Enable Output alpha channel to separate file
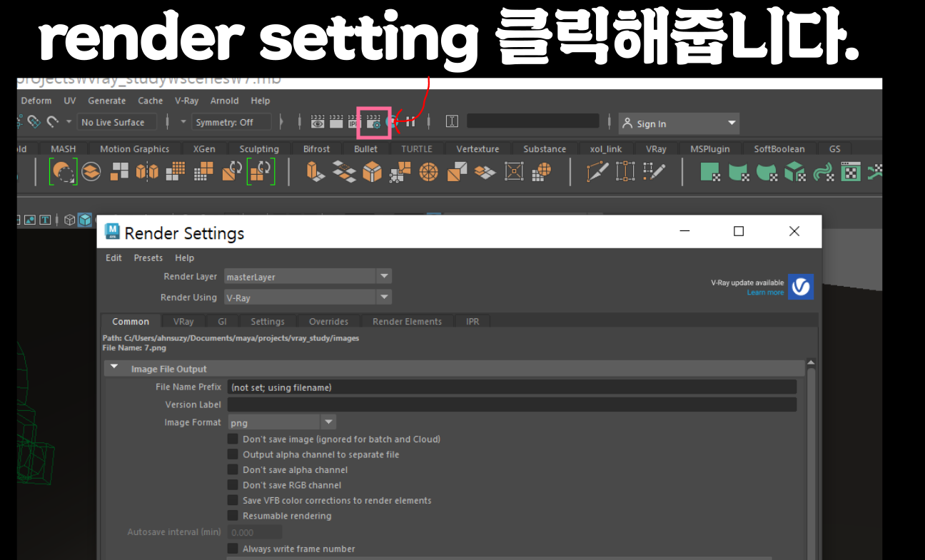This screenshot has width=925, height=560. point(233,454)
